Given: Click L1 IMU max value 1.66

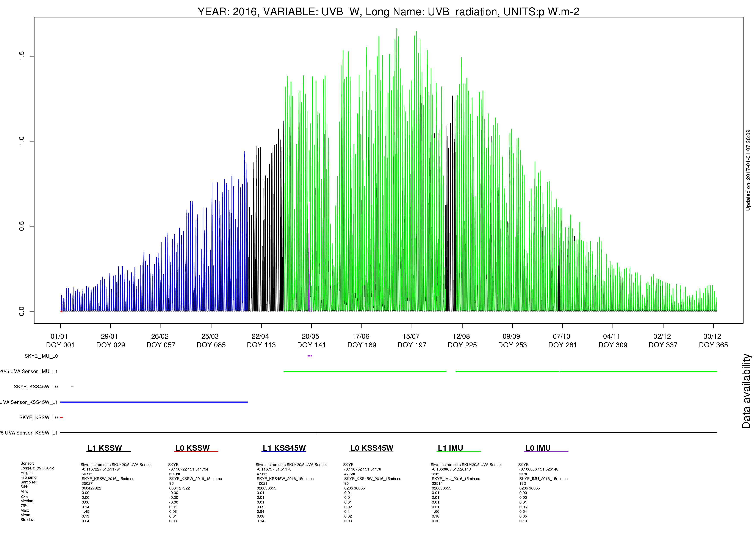Looking at the screenshot, I should click(x=435, y=512).
